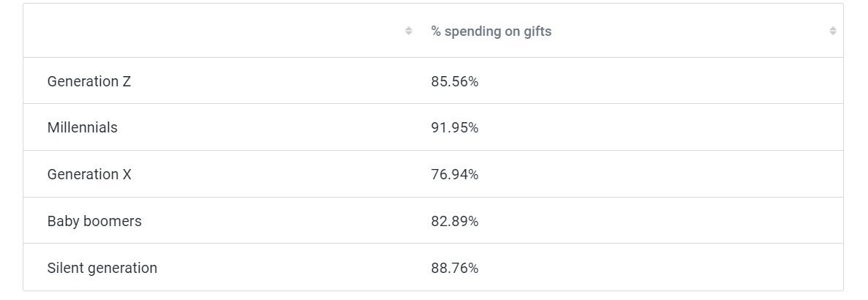Image resolution: width=868 pixels, height=300 pixels.
Task: Sort % spending on gifts descending with the down arrow
Action: point(832,34)
